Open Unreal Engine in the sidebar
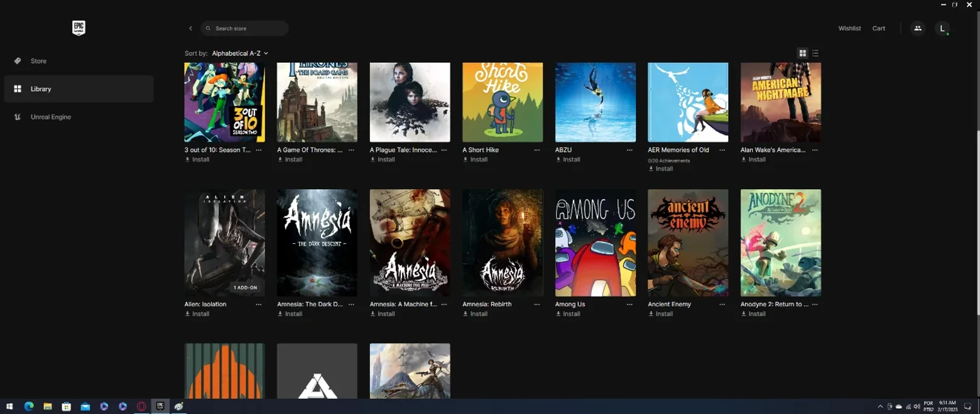The image size is (980, 414). pyautogui.click(x=79, y=117)
